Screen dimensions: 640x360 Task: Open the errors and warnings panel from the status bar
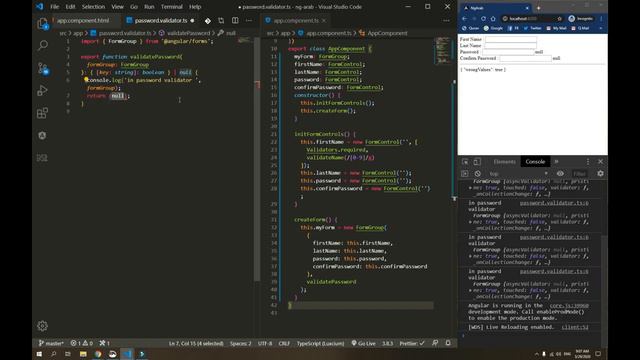click(82, 343)
